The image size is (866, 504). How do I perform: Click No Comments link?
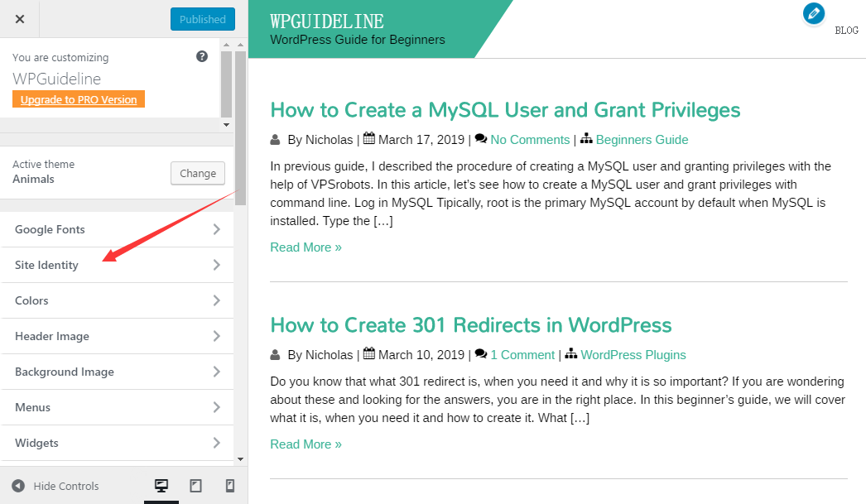(530, 140)
